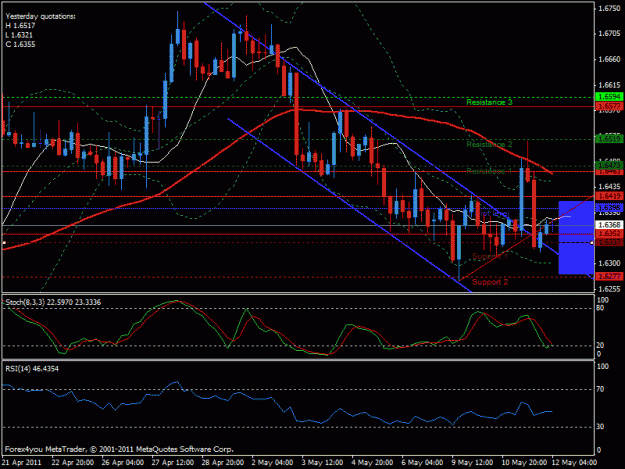This screenshot has height=469, width=625.
Task: Click the 'Resistance 1' level label
Action: pos(489,171)
